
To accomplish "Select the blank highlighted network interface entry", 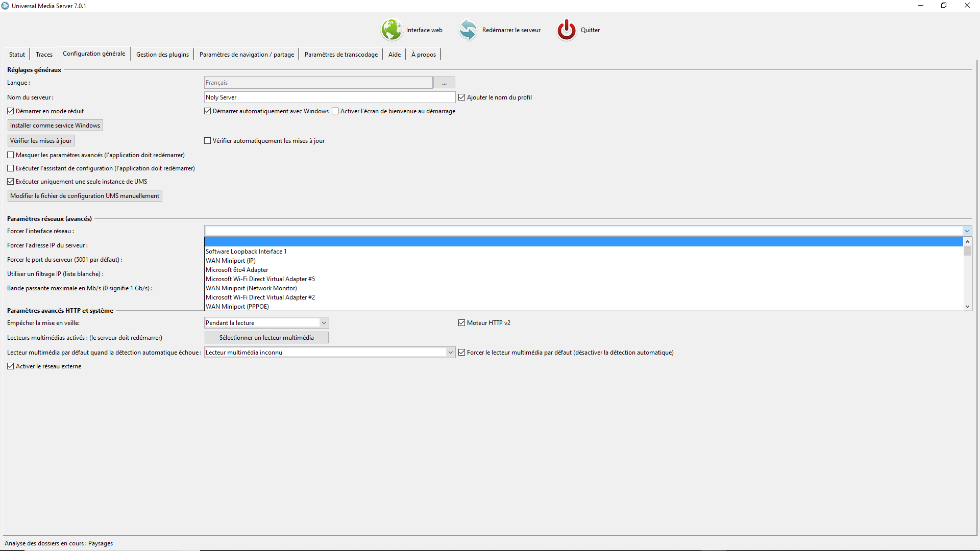I will tap(583, 242).
